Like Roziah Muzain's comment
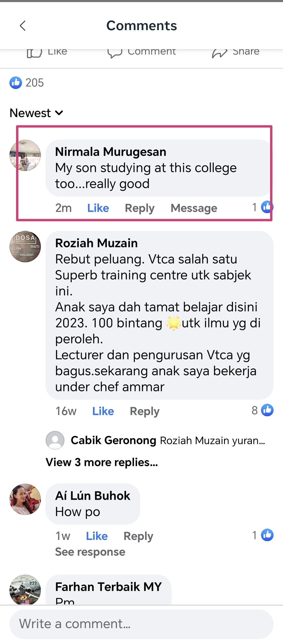Screen dimensions: 283x644 103,411
